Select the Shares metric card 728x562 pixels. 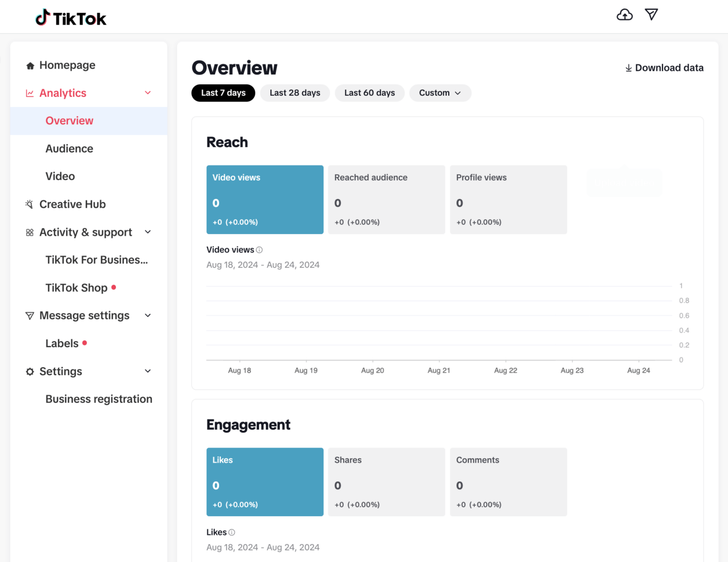click(x=386, y=481)
